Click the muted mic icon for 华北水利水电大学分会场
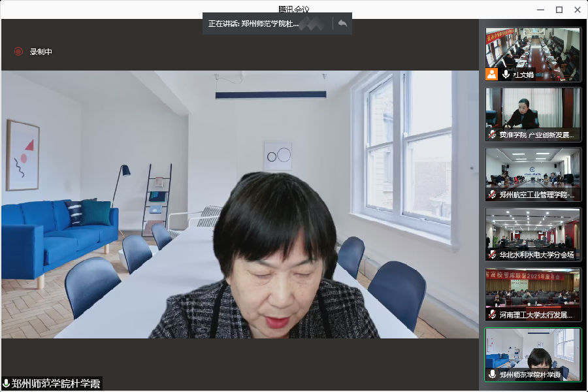Viewport: 588px width, 392px height. pos(493,255)
